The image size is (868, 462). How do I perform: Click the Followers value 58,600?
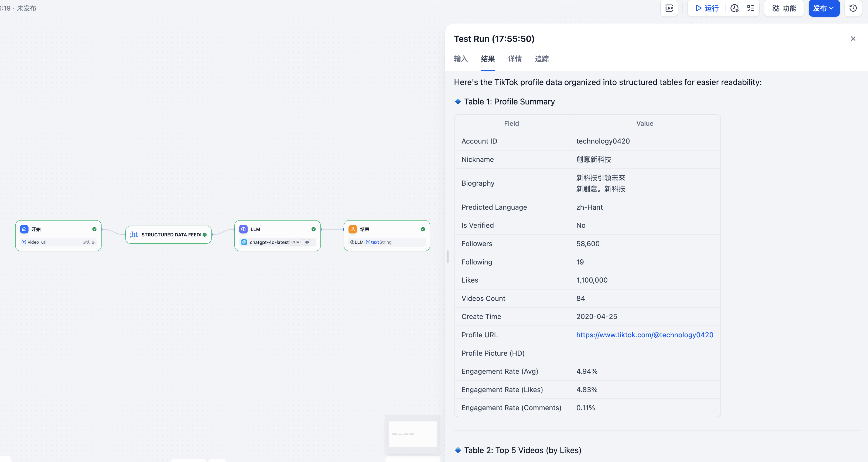point(588,243)
